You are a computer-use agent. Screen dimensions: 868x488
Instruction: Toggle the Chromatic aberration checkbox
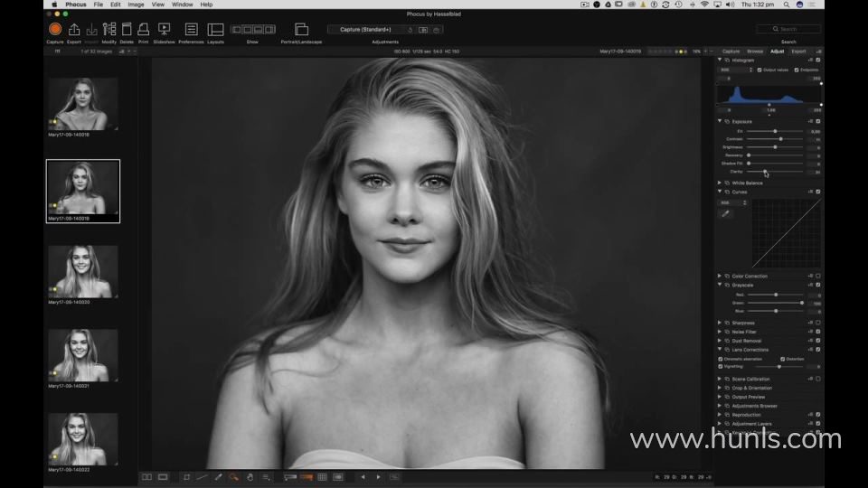[x=721, y=359]
